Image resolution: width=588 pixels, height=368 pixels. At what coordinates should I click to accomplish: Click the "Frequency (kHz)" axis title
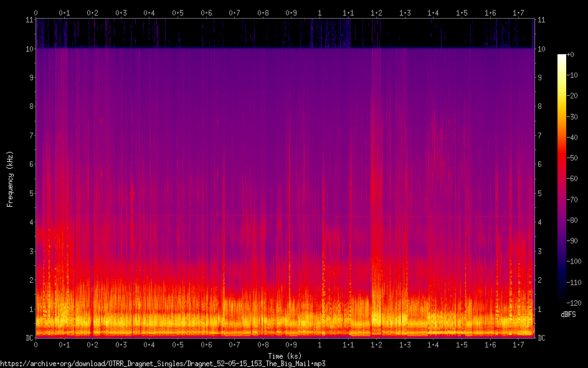click(x=10, y=179)
